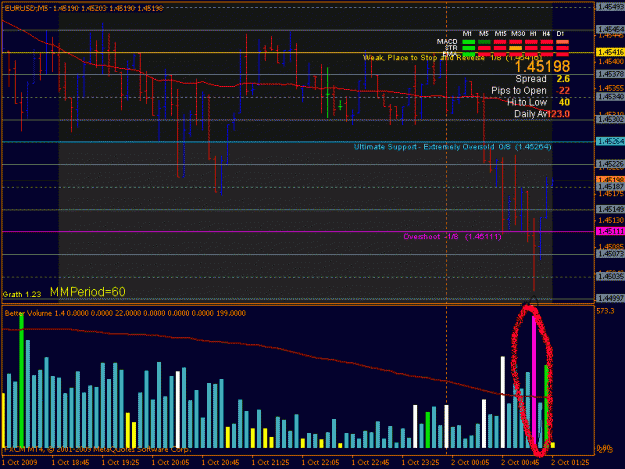Click the red STR H4 signal cell
This screenshot has width=625, height=469.
point(547,48)
